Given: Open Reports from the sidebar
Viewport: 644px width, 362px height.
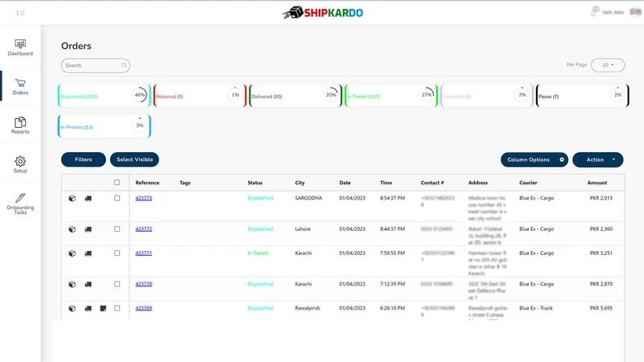Looking at the screenshot, I should coord(20,125).
